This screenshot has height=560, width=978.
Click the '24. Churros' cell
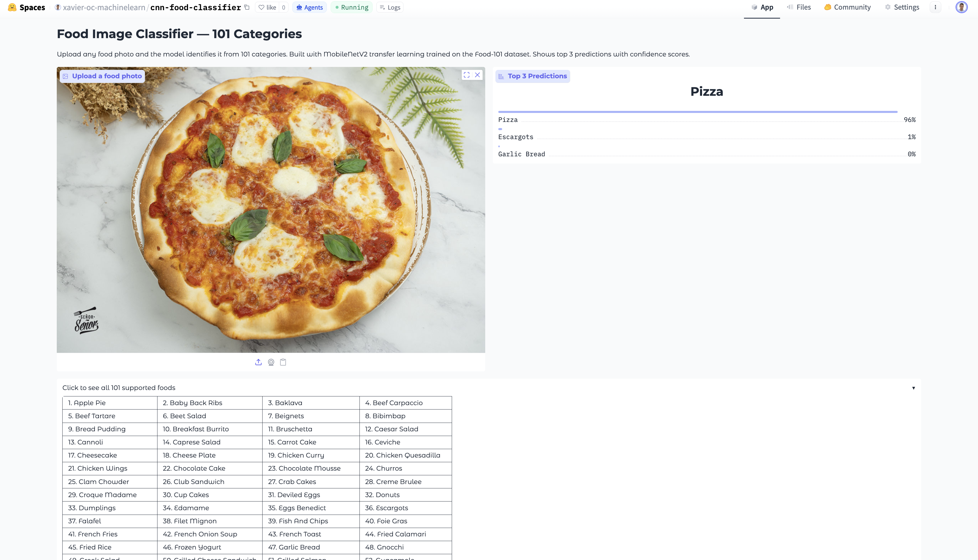[x=405, y=468]
